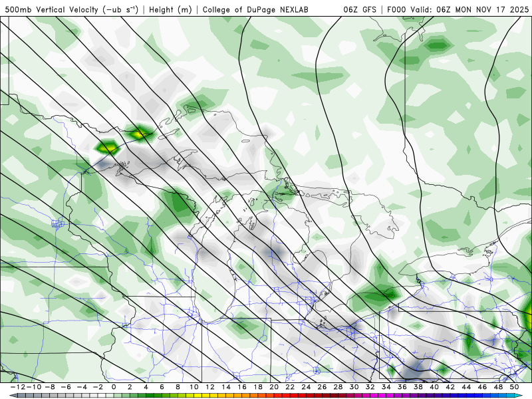Click the 48 label on the color scale
The height and width of the screenshot is (399, 532).
[498, 387]
